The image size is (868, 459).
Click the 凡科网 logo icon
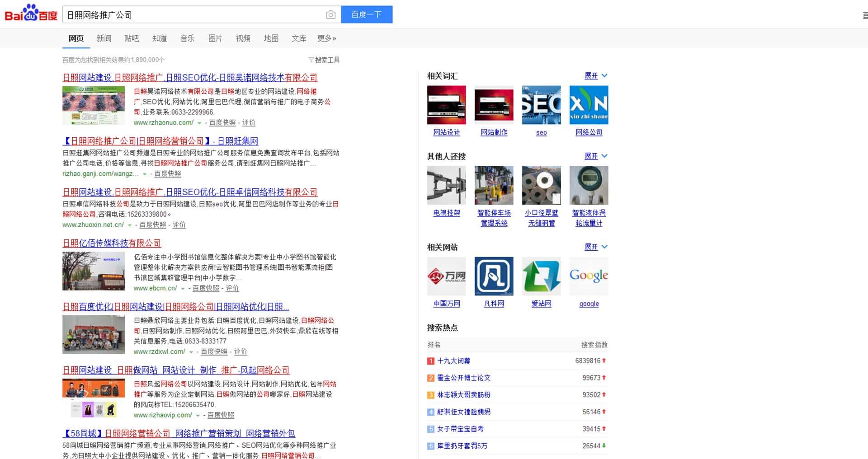[x=494, y=276]
